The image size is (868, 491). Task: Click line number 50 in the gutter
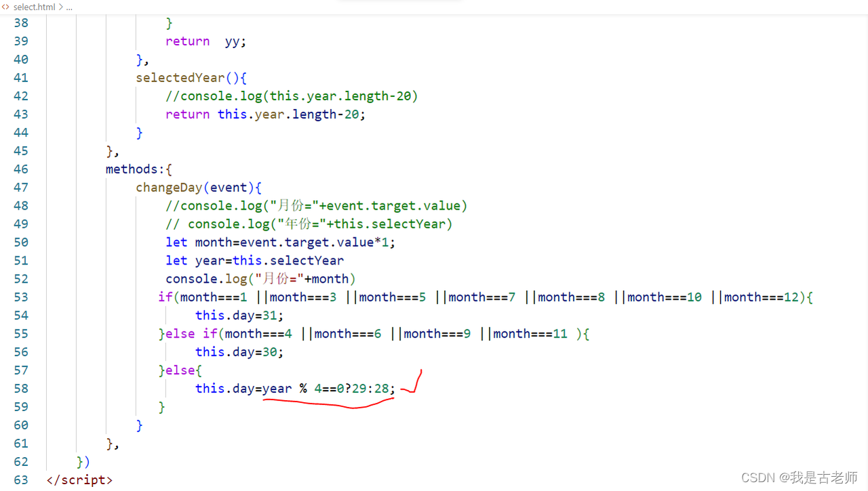pos(21,243)
